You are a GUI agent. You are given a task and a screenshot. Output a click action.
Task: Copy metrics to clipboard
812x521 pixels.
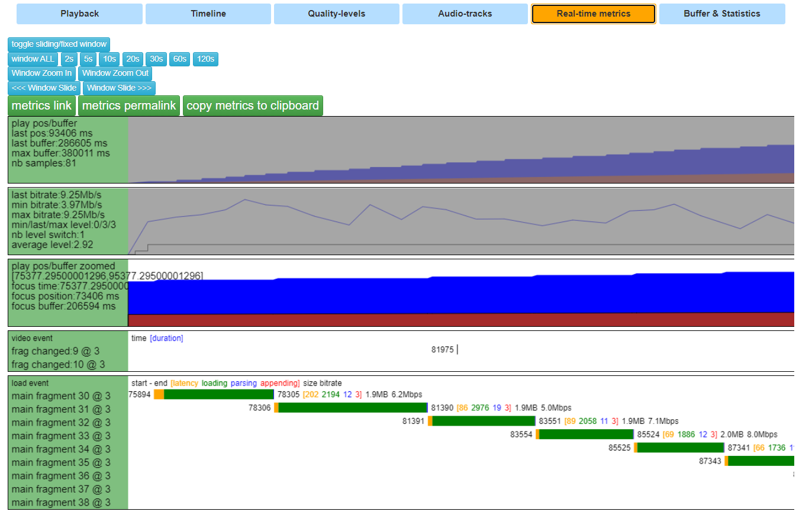[253, 106]
